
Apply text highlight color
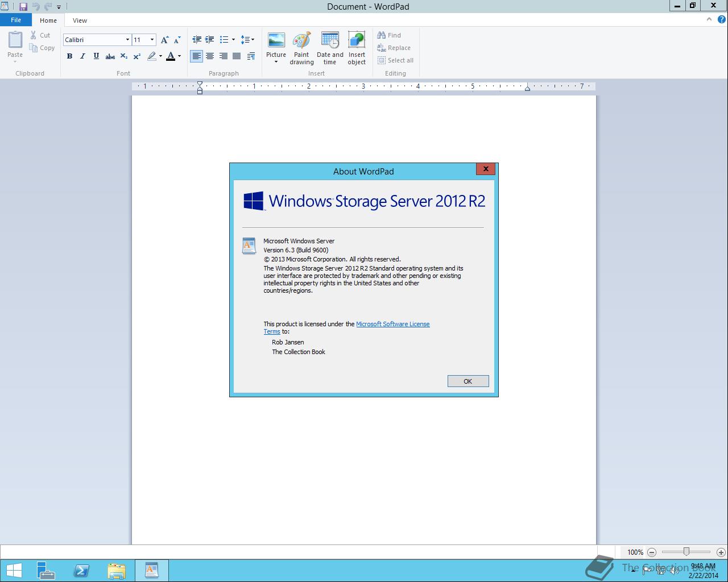pos(151,56)
